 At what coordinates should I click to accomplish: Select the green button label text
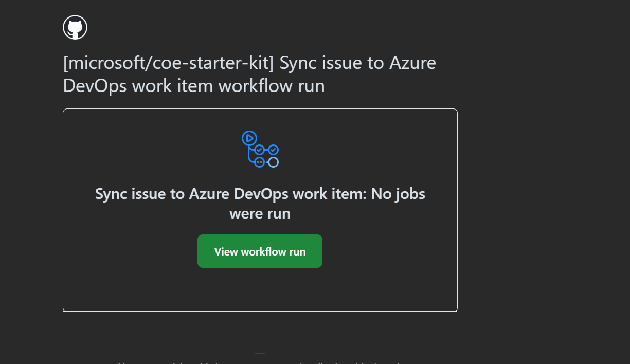pos(260,251)
